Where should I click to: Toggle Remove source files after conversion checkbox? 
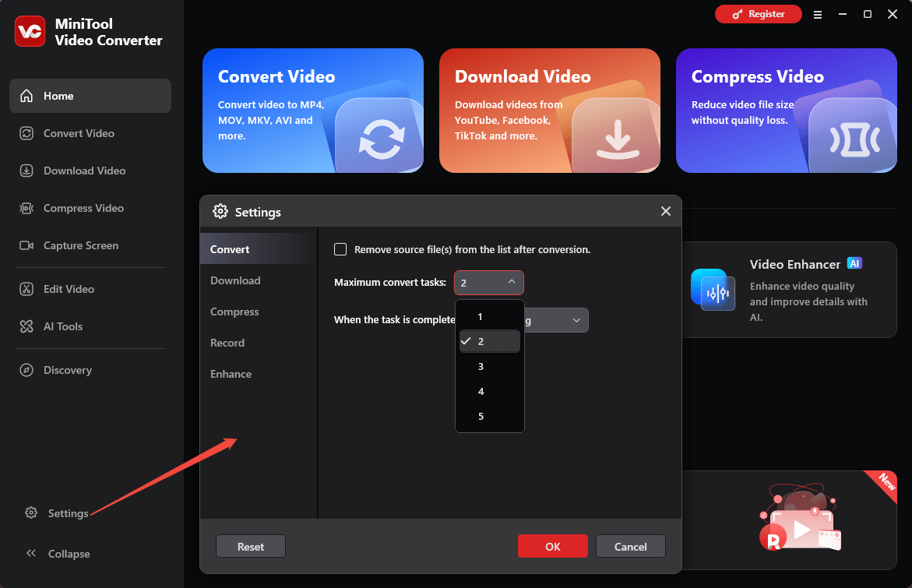340,249
